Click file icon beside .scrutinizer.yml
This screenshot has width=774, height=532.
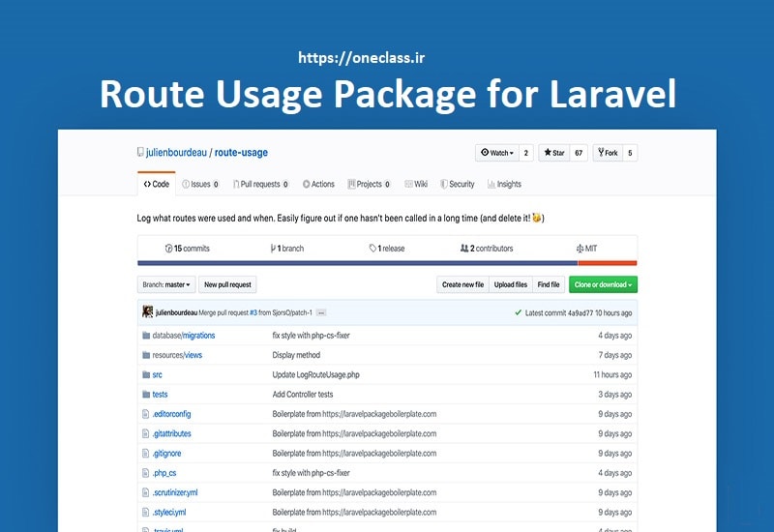click(146, 492)
